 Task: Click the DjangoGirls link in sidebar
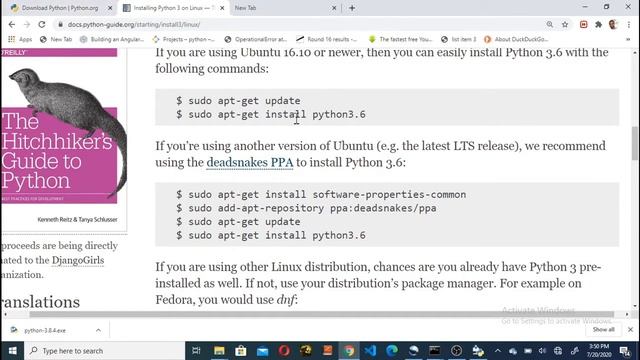tap(78, 260)
